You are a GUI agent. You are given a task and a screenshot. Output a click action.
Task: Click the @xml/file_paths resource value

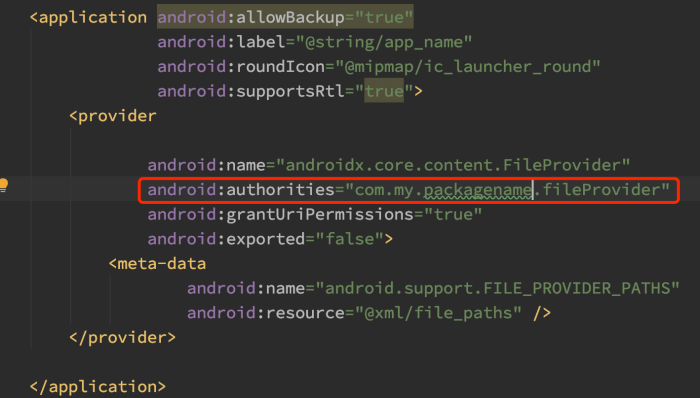[438, 313]
